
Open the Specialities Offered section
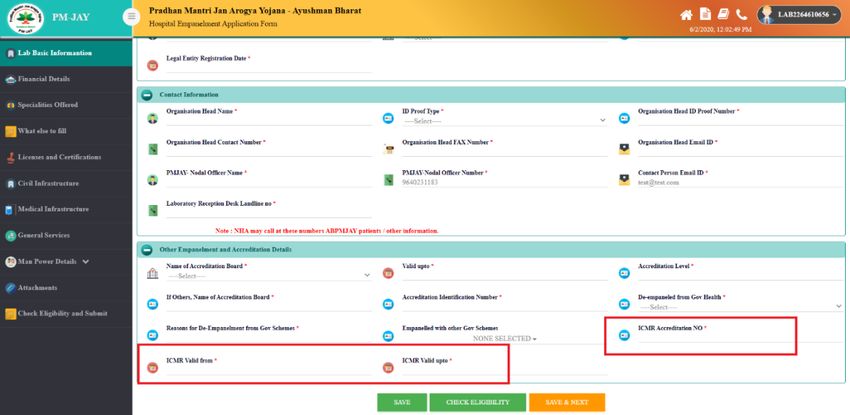tap(66, 105)
